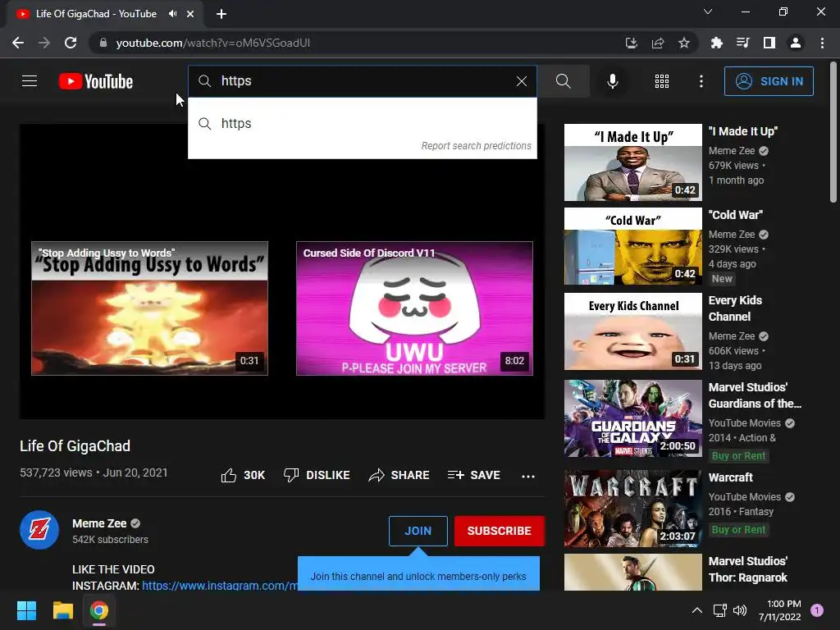Open Chrome extensions puzzle icon

point(716,43)
